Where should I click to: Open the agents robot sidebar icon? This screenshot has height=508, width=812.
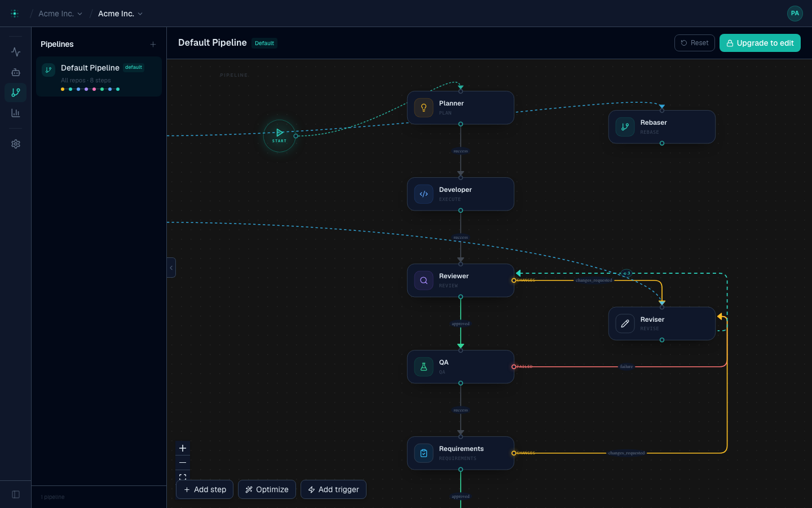[16, 72]
